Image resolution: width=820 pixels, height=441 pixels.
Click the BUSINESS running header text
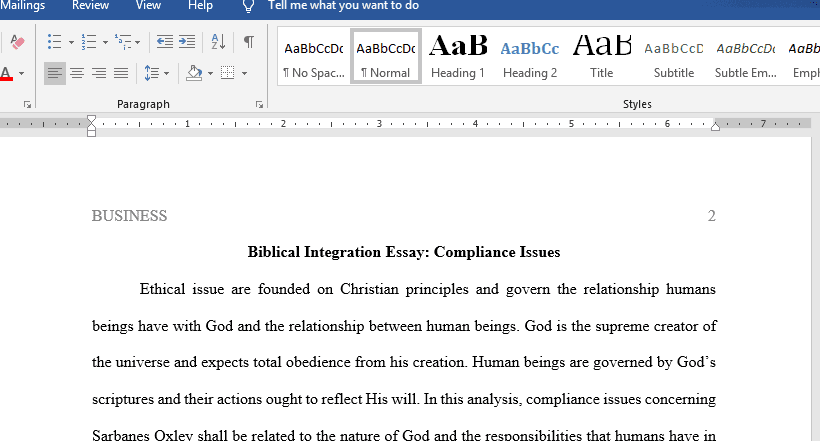pos(129,216)
